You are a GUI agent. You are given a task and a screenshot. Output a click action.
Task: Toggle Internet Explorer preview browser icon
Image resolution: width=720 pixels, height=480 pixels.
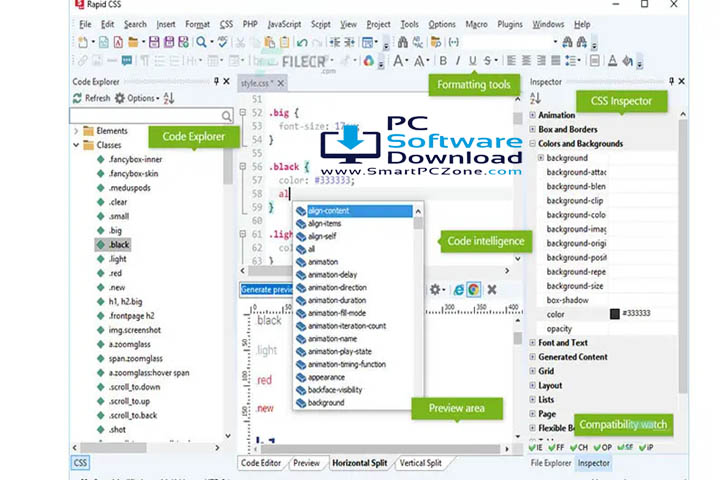458,289
